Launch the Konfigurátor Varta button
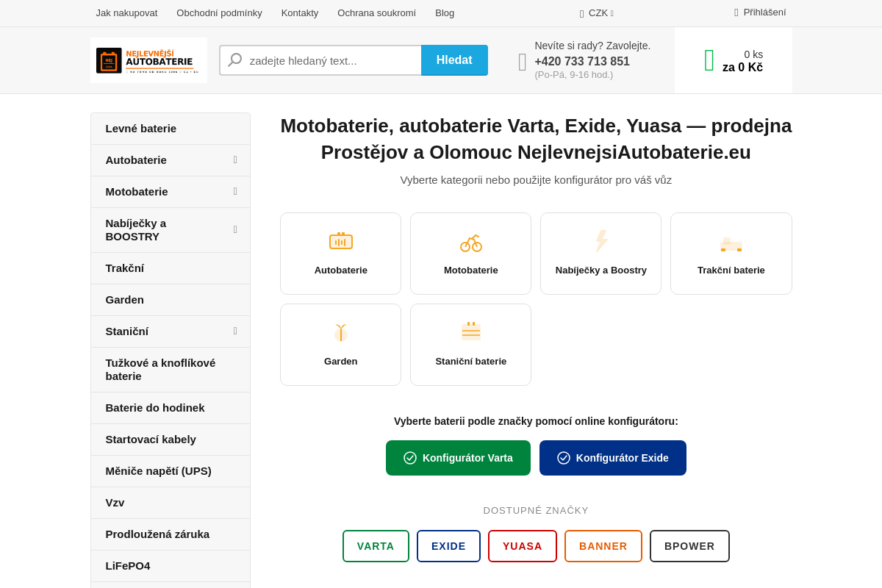Image resolution: width=882 pixels, height=588 pixels. (458, 458)
